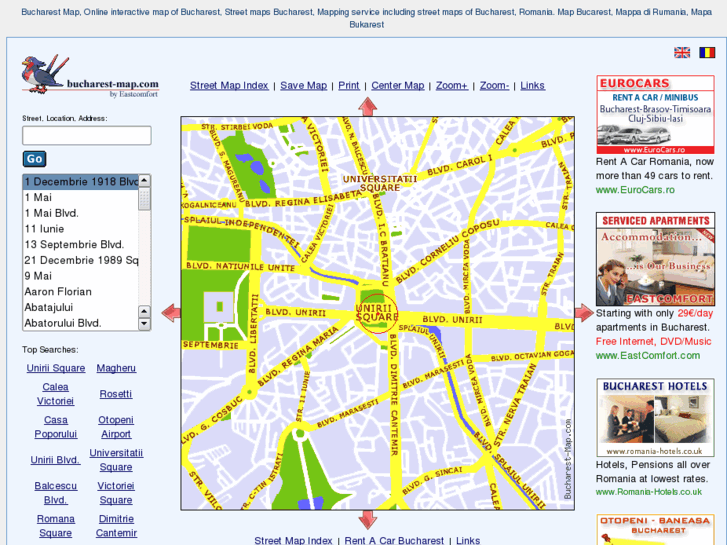The width and height of the screenshot is (727, 545).
Task: Open the Street Map Index link below the map
Action: [293, 541]
